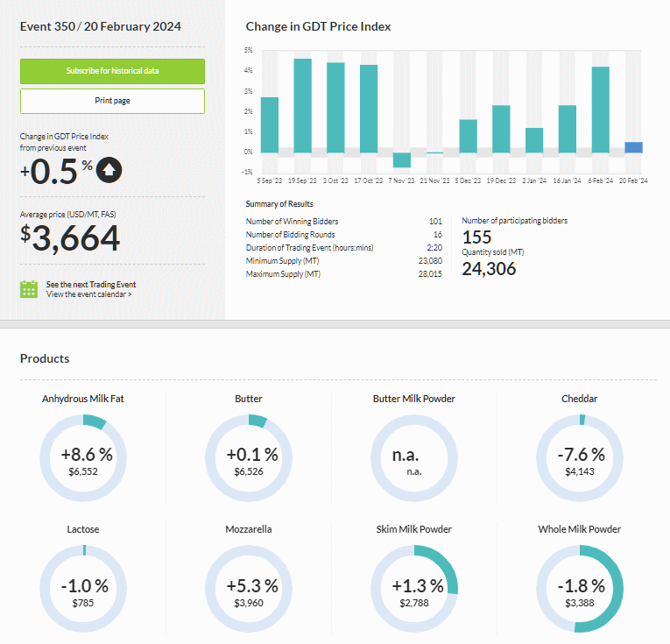670x644 pixels.
Task: Click the $3,388 Whole Milk Powder price
Action: pyautogui.click(x=580, y=603)
